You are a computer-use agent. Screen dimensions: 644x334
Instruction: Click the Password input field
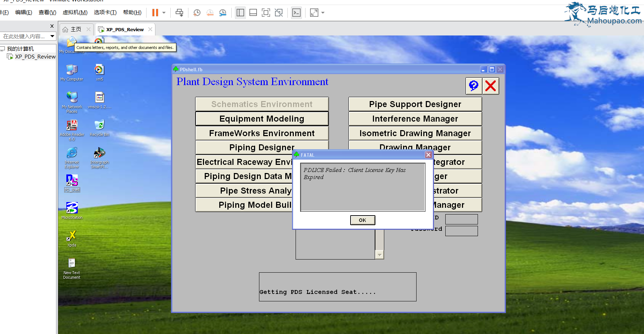[x=461, y=231]
